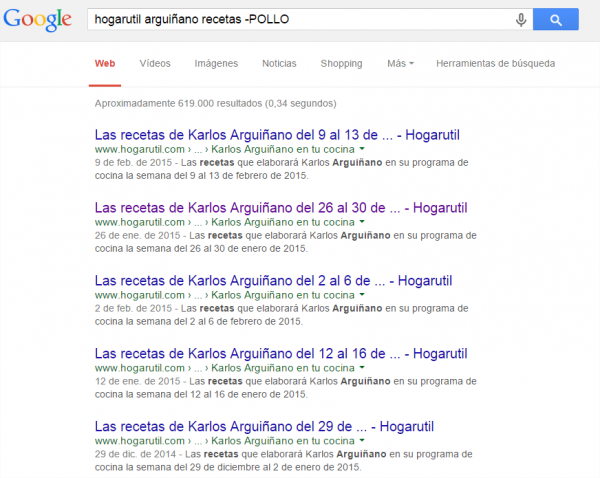Click the Google logo

click(x=37, y=20)
